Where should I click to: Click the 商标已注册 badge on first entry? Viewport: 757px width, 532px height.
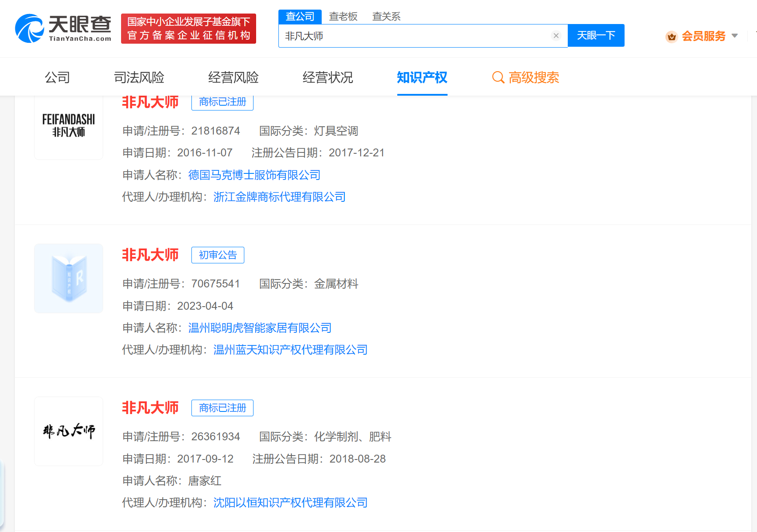coord(222,102)
